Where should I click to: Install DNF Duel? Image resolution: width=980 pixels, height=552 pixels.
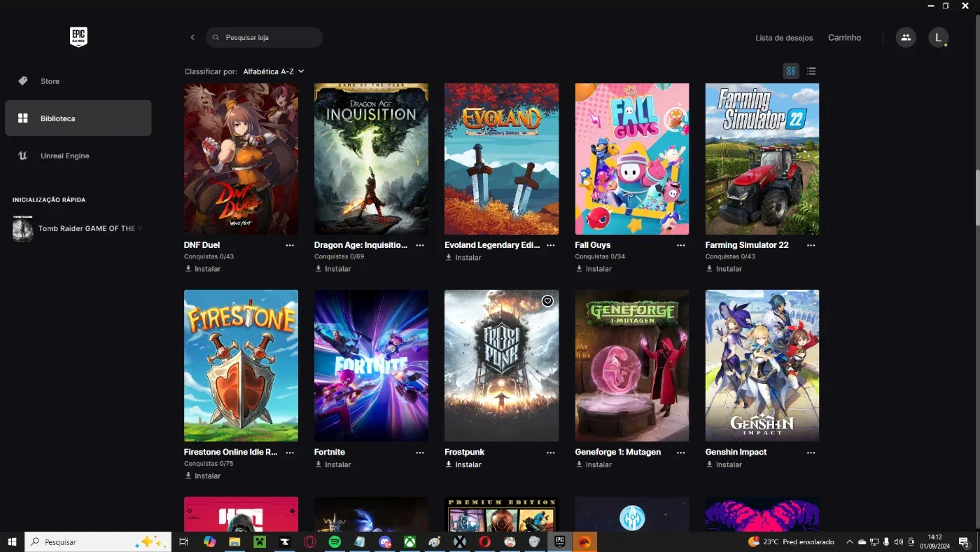point(202,269)
